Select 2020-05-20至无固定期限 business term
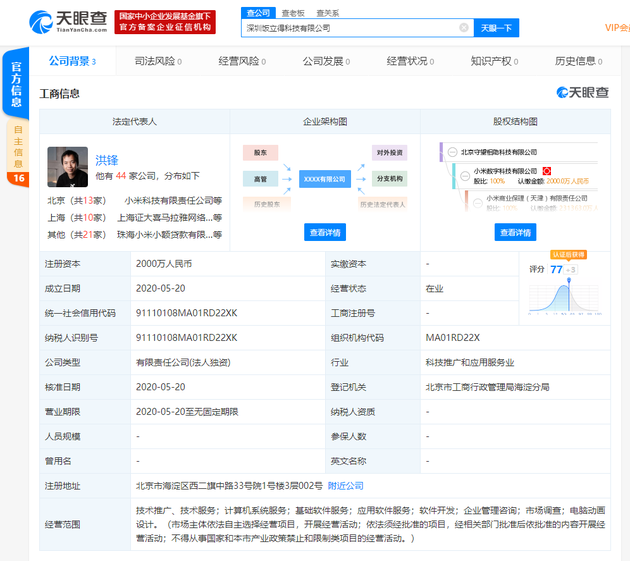The height and width of the screenshot is (561, 630). (x=187, y=412)
